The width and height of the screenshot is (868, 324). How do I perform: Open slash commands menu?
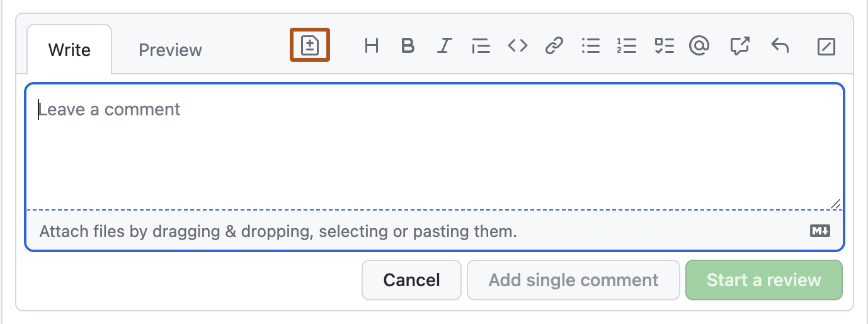pos(826,47)
